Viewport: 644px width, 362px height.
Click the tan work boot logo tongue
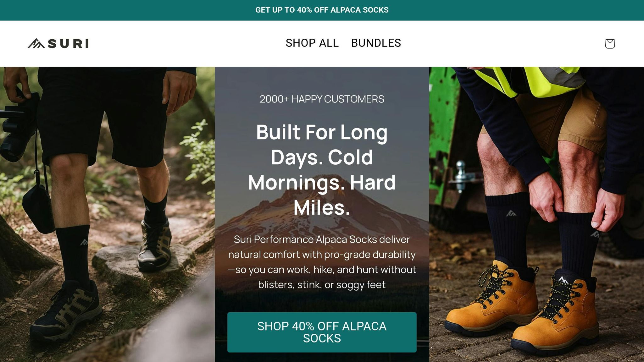click(x=563, y=280)
